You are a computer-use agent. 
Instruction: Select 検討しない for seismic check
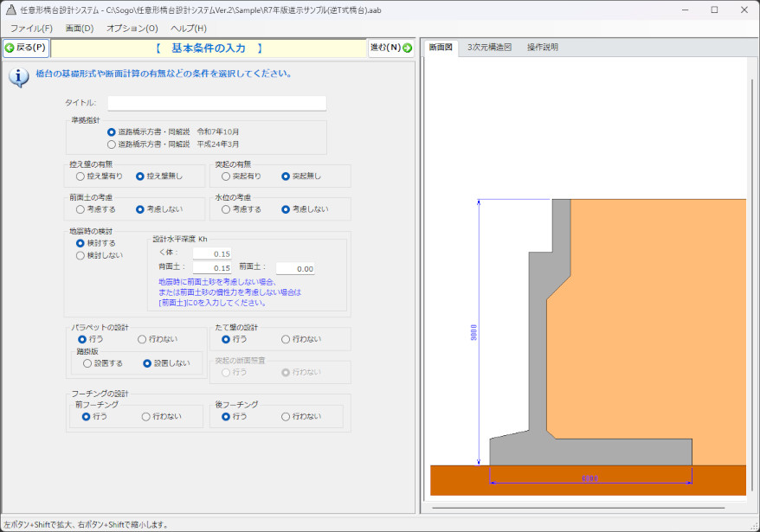[81, 255]
